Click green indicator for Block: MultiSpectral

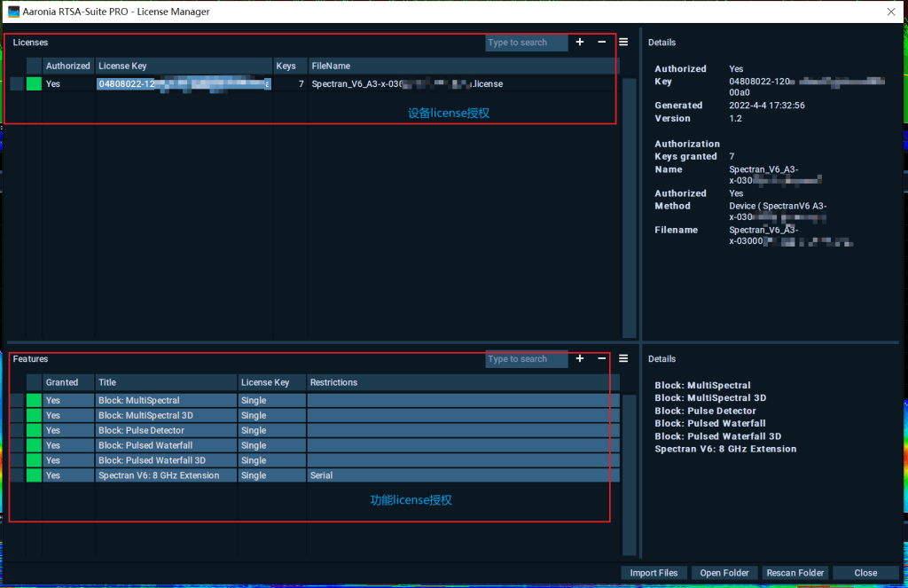pyautogui.click(x=34, y=401)
